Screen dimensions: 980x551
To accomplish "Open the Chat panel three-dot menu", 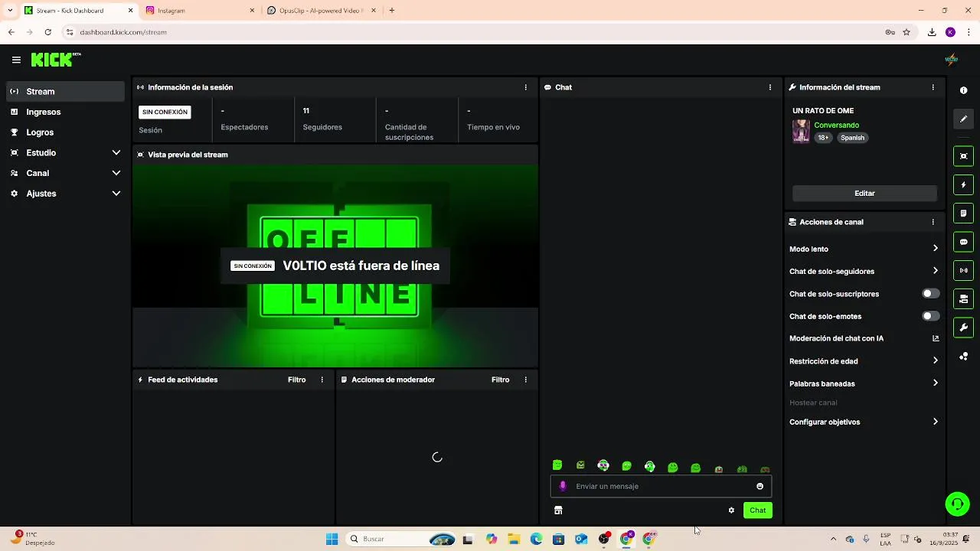I will click(x=769, y=87).
